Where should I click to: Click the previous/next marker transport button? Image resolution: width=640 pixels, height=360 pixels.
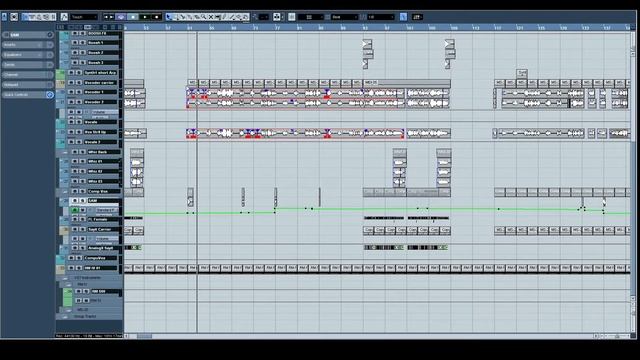[109, 17]
